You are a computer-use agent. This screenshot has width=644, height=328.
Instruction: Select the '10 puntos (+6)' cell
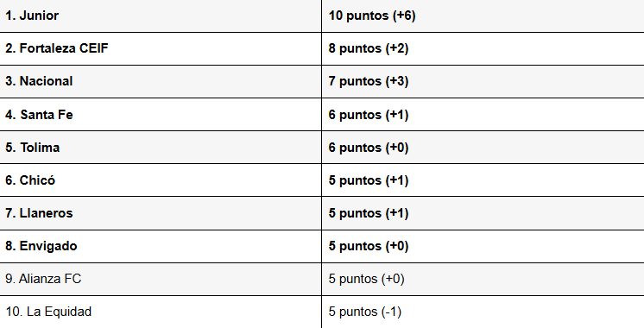[483, 16]
